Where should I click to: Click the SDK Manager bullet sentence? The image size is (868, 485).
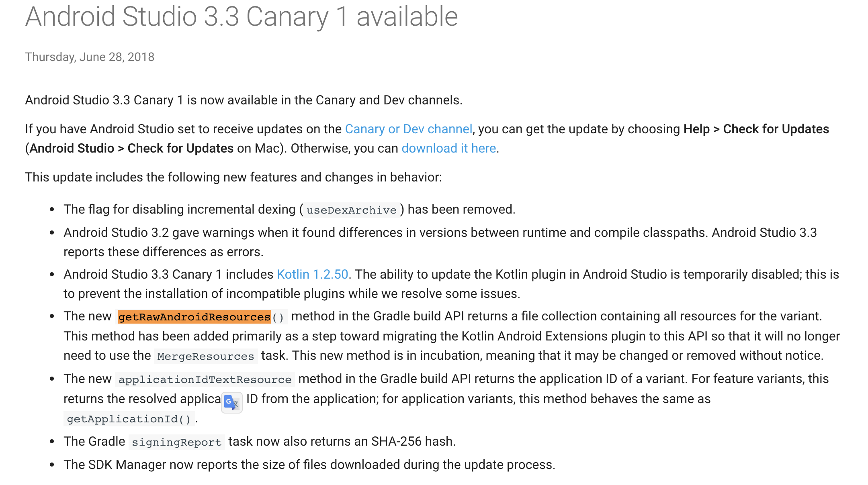coord(309,465)
